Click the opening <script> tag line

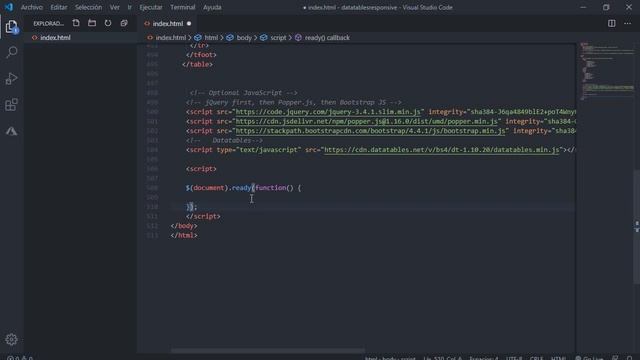click(201, 169)
